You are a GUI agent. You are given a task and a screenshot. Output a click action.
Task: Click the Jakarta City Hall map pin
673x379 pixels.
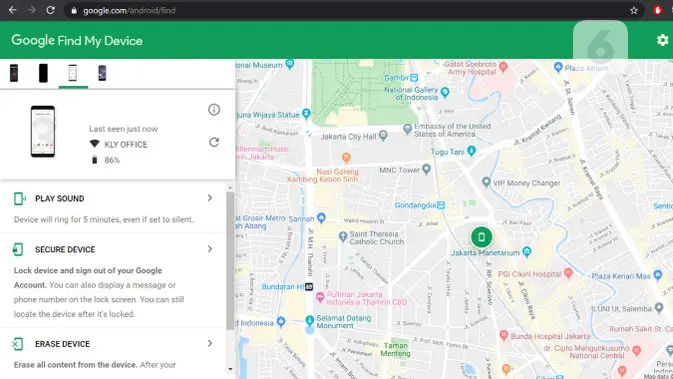click(x=383, y=136)
